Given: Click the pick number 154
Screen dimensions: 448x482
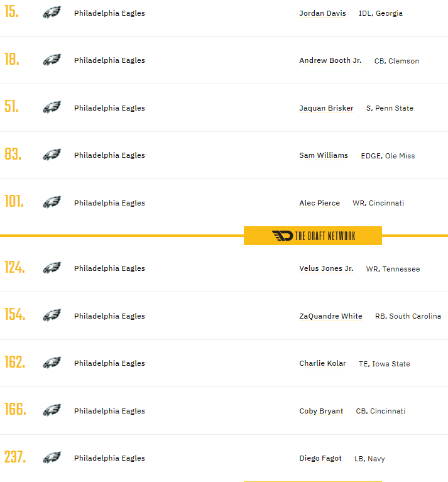Looking at the screenshot, I should [15, 315].
